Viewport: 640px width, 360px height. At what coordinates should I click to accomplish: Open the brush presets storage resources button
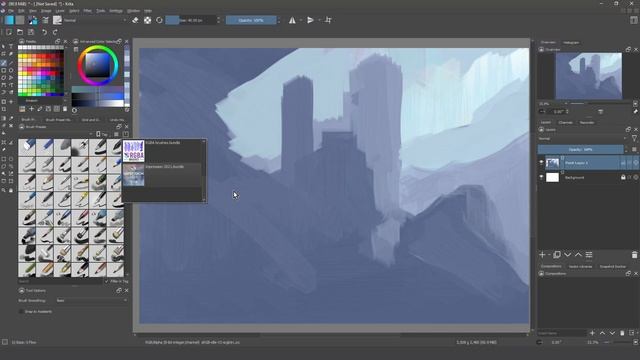point(125,134)
